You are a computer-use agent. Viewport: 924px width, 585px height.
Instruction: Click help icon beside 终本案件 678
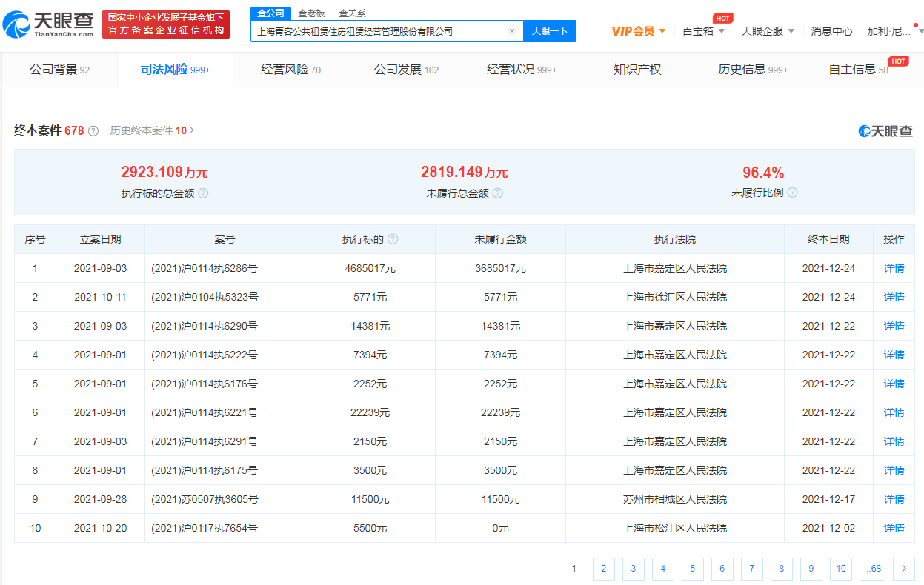[x=93, y=131]
